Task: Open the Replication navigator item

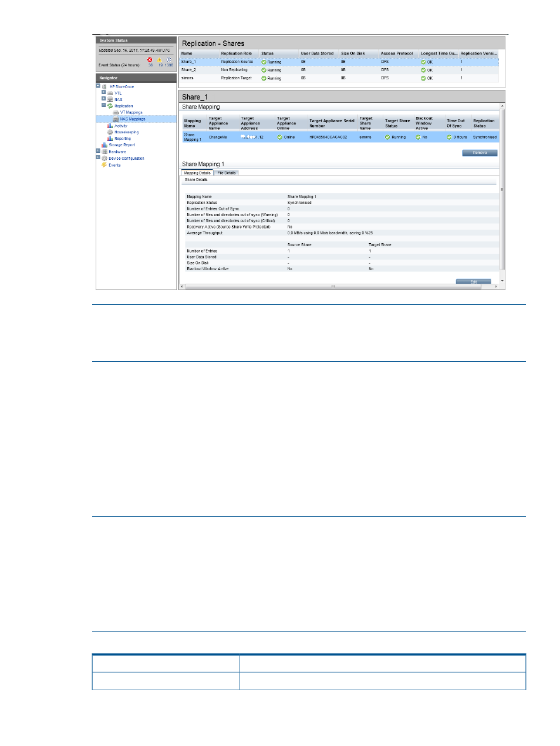Action: [123, 106]
